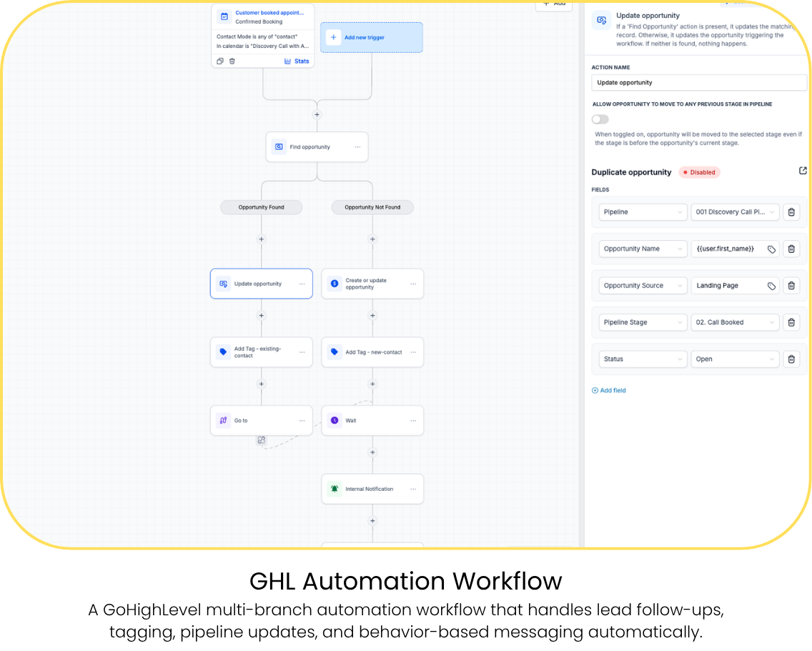
Task: Open the Opportunity Name field type dropdown
Action: click(643, 249)
